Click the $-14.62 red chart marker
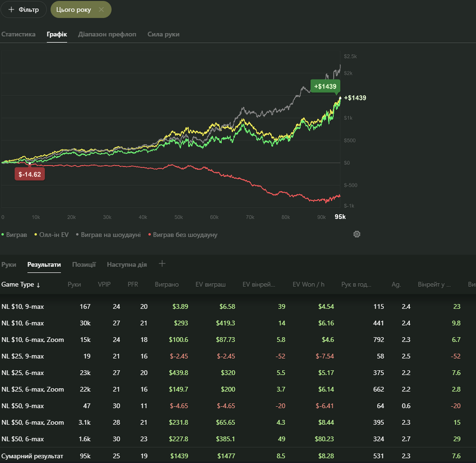Viewport: 476px width, 463px height. coord(30,174)
